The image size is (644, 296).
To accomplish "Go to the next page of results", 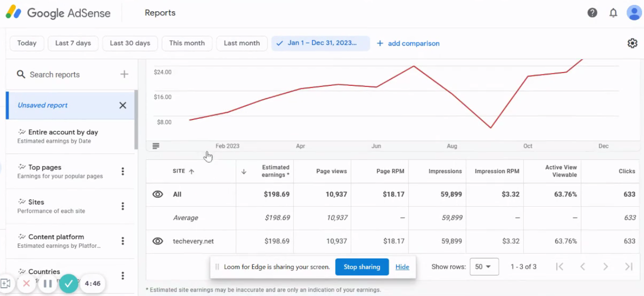I will [x=606, y=266].
